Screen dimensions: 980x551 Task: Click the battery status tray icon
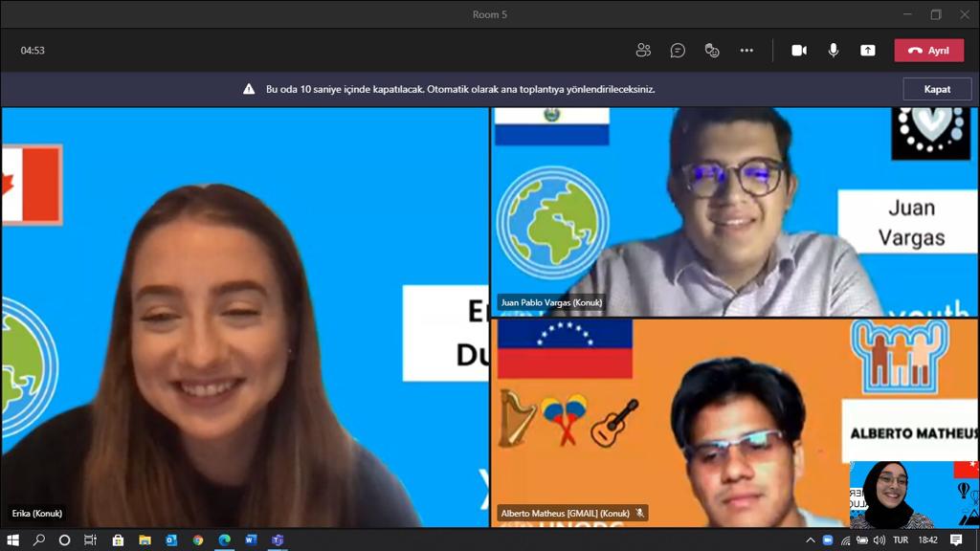(x=862, y=540)
